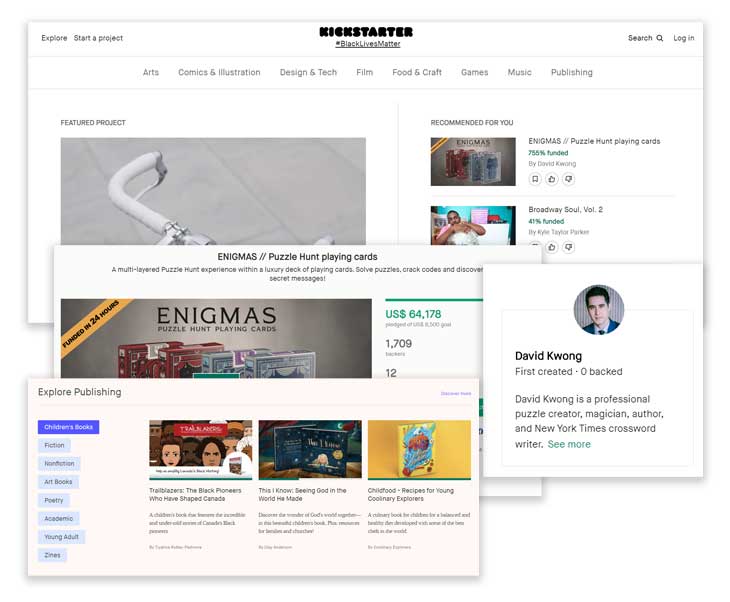Thumbs down the ENIGMAS recommended project

(x=568, y=179)
